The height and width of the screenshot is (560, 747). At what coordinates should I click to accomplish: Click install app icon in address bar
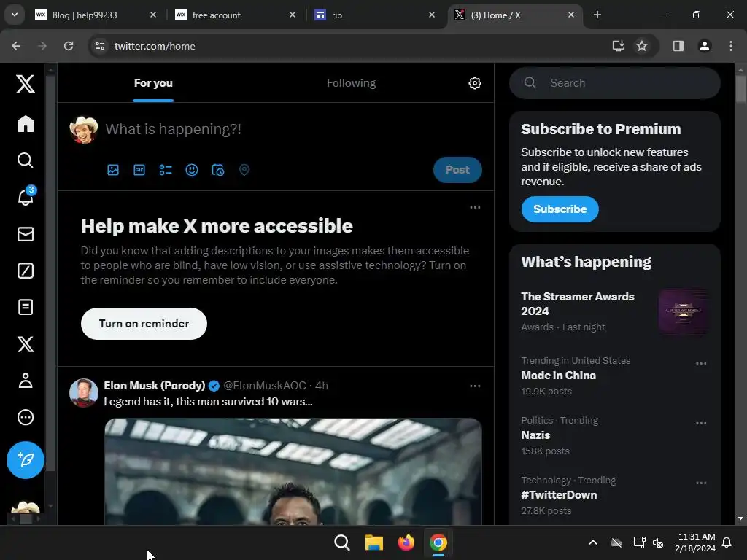618,46
